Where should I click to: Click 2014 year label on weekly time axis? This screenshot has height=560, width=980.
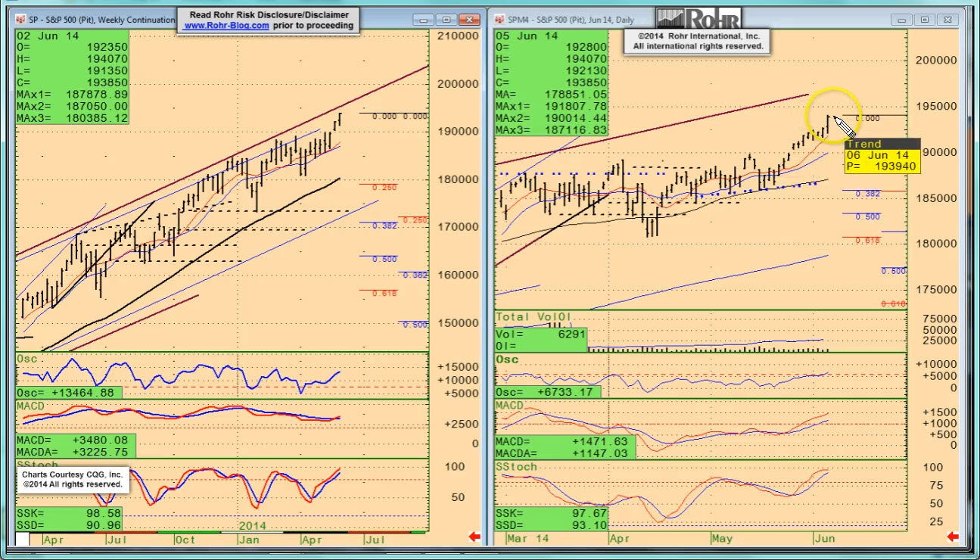tap(254, 525)
